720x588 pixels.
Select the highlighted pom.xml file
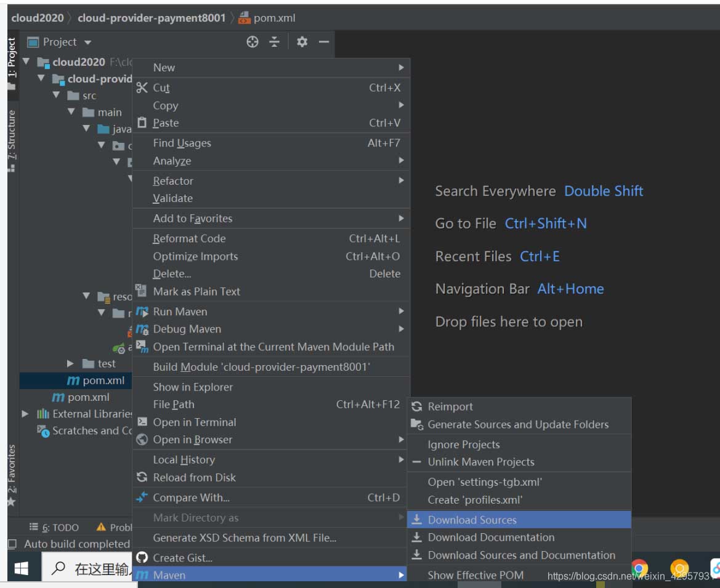(x=76, y=381)
